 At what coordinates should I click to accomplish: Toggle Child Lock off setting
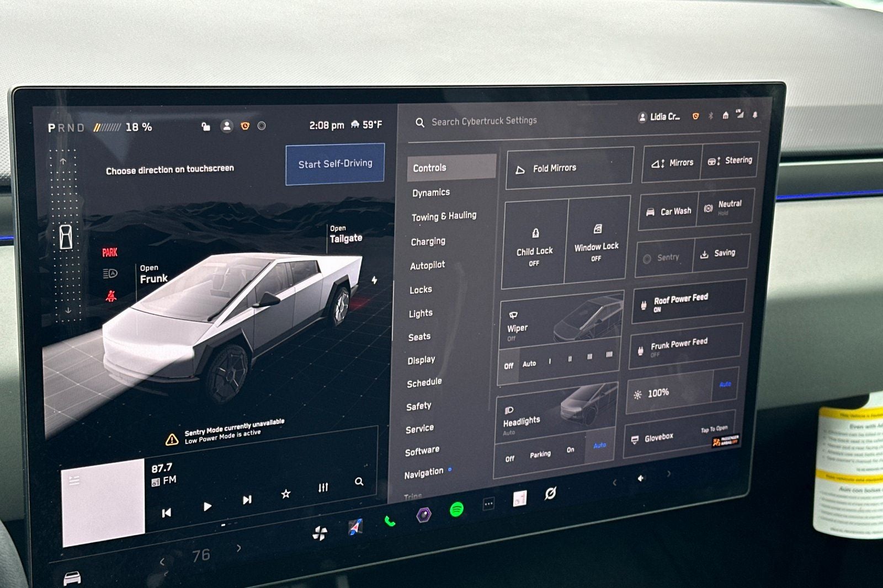534,245
